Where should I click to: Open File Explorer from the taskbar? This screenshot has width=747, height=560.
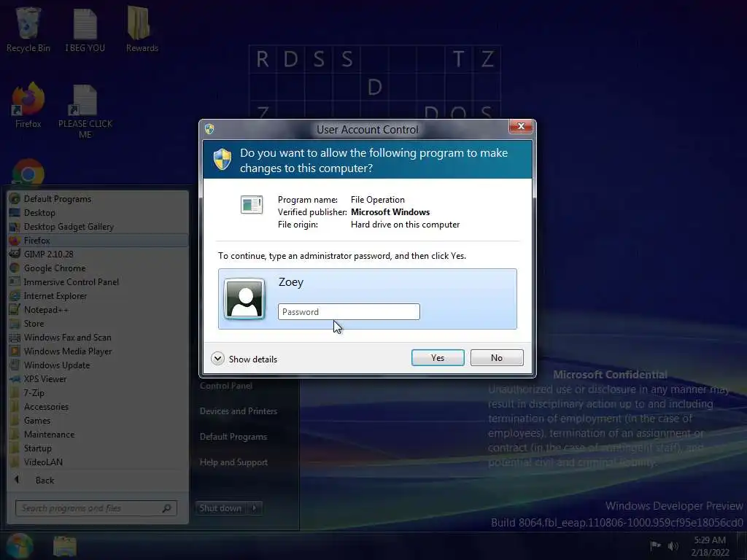(65, 546)
